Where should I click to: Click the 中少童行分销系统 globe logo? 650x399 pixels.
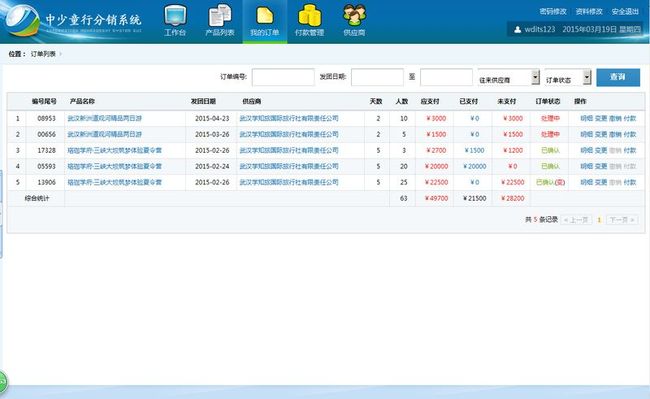point(23,21)
